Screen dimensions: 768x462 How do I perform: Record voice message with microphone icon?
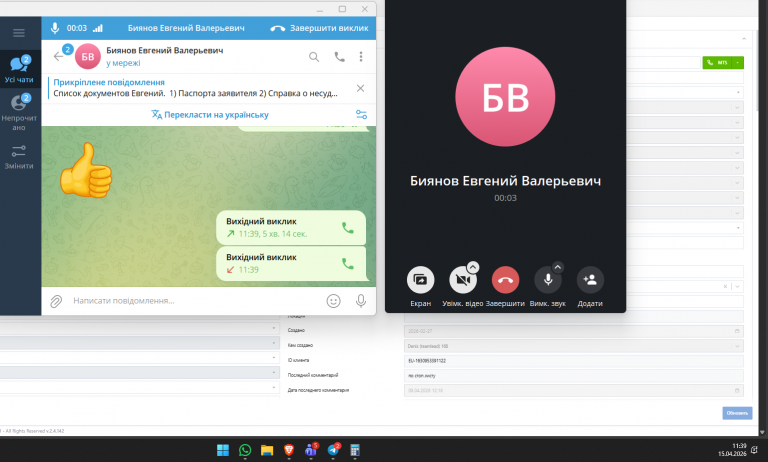[x=361, y=301]
